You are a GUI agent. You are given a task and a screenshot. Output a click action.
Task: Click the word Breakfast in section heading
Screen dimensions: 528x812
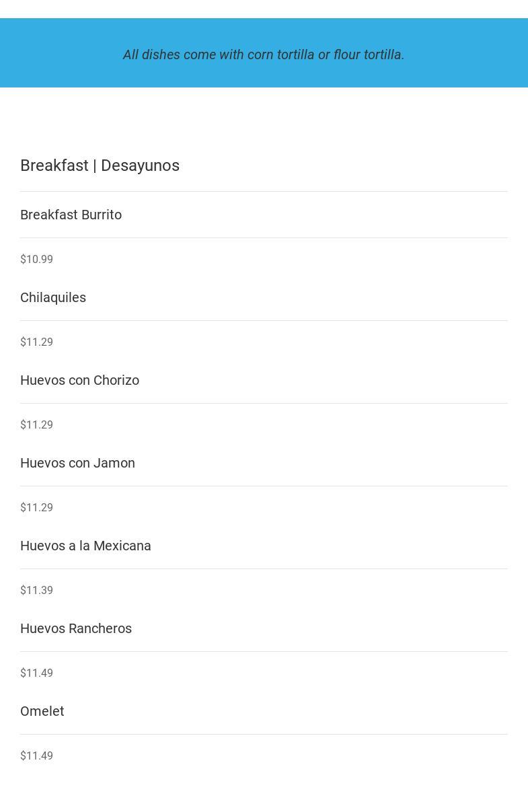54,165
